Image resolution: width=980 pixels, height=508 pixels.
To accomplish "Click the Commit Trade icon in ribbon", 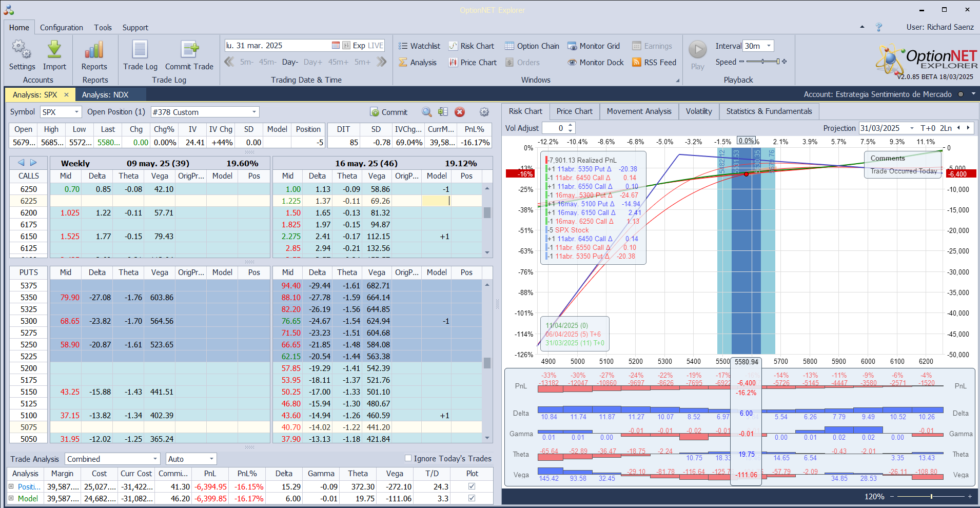I will (189, 50).
